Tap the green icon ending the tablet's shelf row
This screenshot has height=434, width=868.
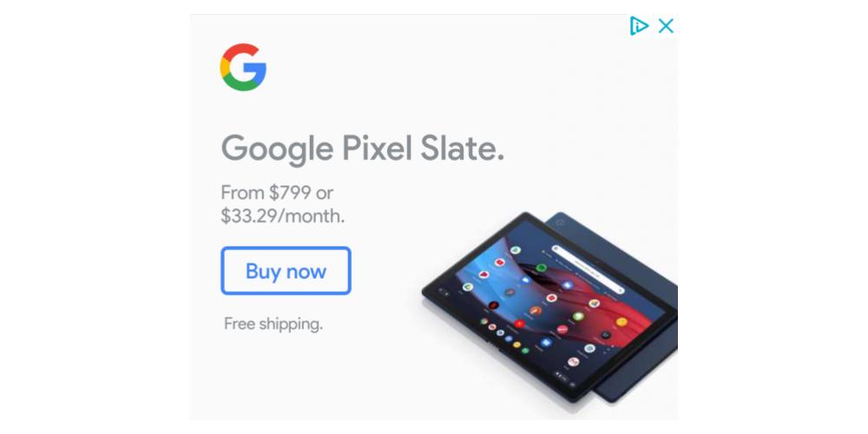525,351
